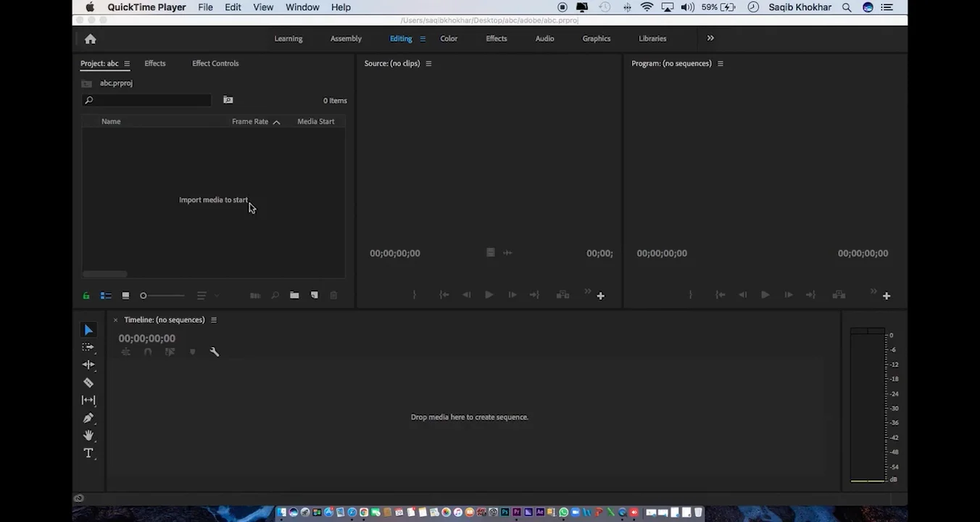
Task: Select the Type tool
Action: pos(88,453)
